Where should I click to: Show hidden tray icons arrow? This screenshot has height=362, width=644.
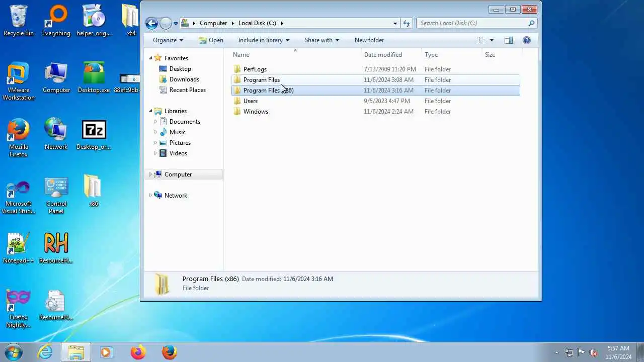coord(556,352)
